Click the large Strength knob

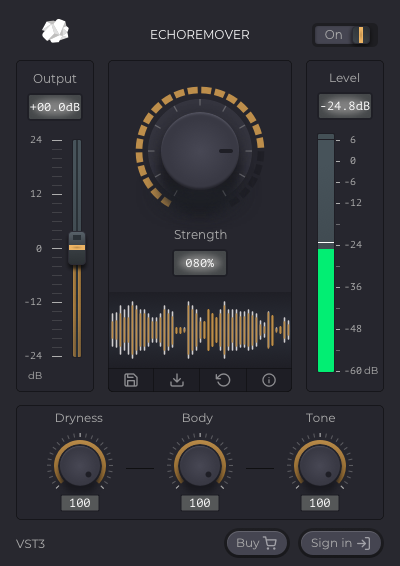pyautogui.click(x=200, y=151)
